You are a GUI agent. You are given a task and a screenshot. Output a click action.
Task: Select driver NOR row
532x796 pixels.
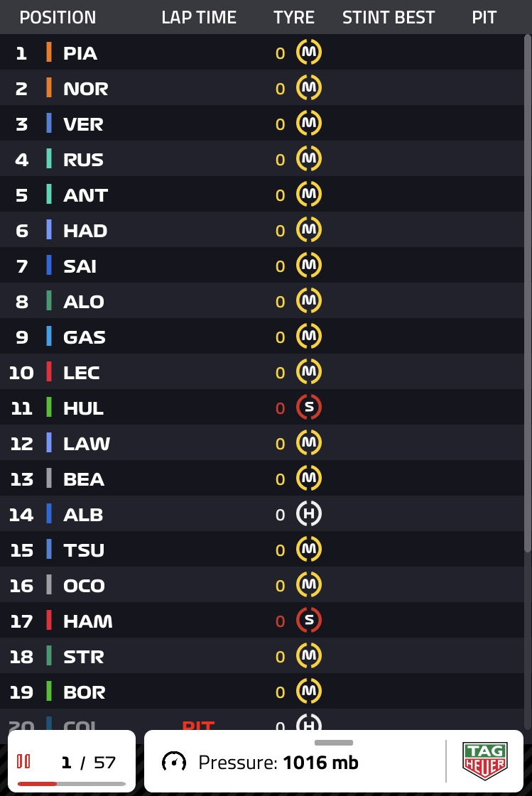point(85,89)
